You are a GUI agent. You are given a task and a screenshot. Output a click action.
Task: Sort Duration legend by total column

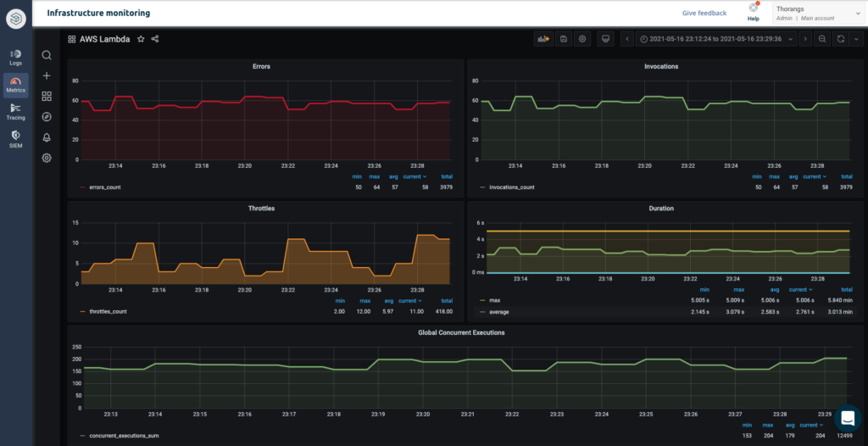(x=847, y=290)
